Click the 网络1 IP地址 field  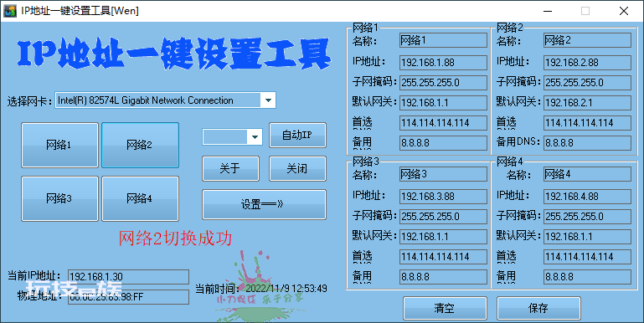tap(444, 63)
